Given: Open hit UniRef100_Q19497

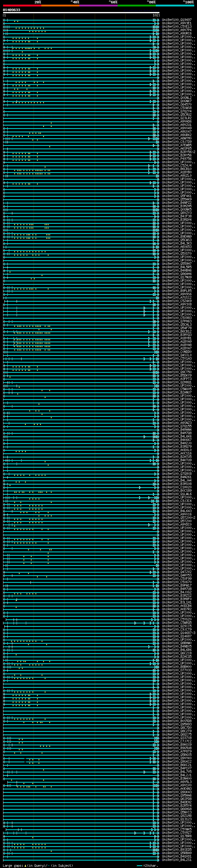Looking at the screenshot, I should click(x=177, y=20).
